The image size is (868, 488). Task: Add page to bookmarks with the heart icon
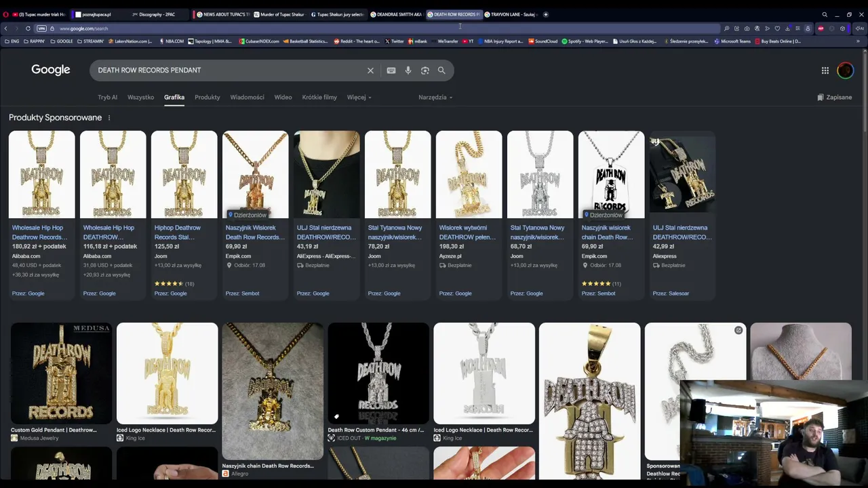click(x=777, y=28)
